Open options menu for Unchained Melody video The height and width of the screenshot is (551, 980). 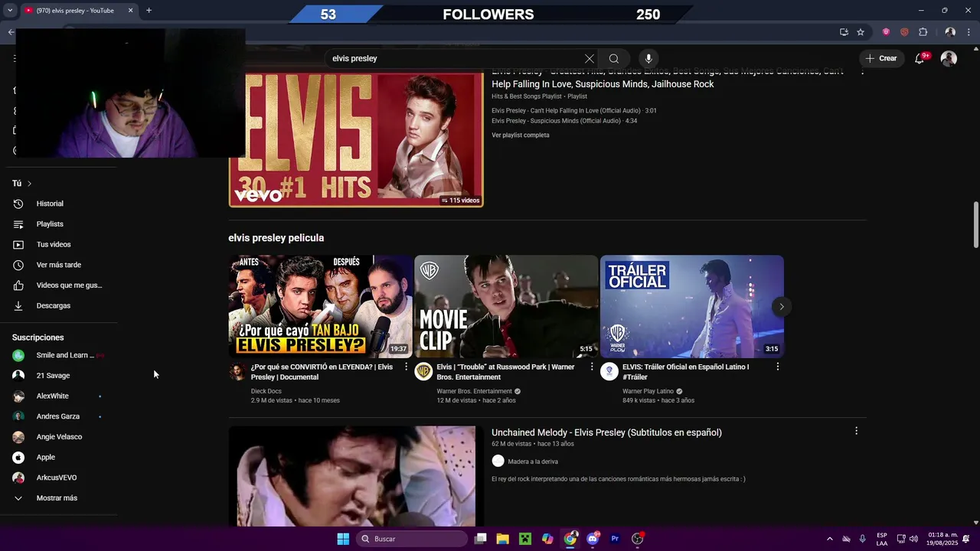point(856,431)
